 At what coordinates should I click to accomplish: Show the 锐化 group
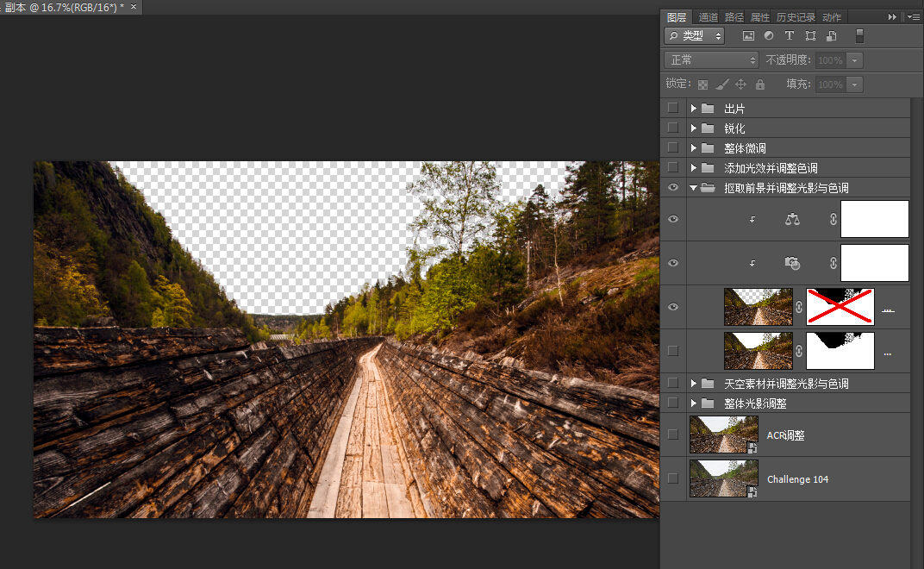pyautogui.click(x=673, y=128)
